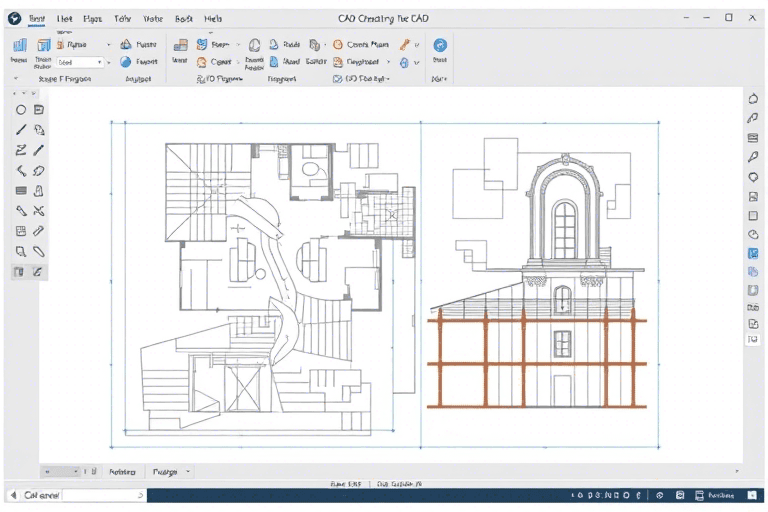Image resolution: width=768 pixels, height=512 pixels.
Task: Expand the wrench tool dropdown arrow
Action: [417, 45]
